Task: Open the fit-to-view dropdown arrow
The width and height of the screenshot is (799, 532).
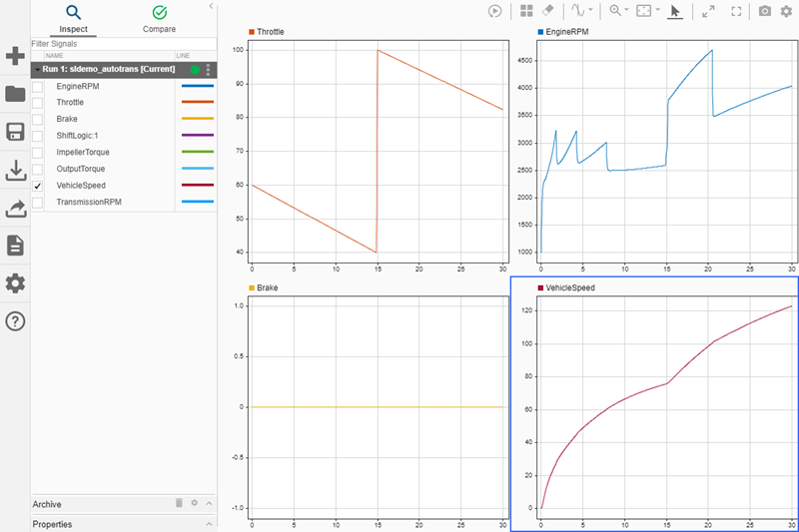Action: click(x=657, y=10)
